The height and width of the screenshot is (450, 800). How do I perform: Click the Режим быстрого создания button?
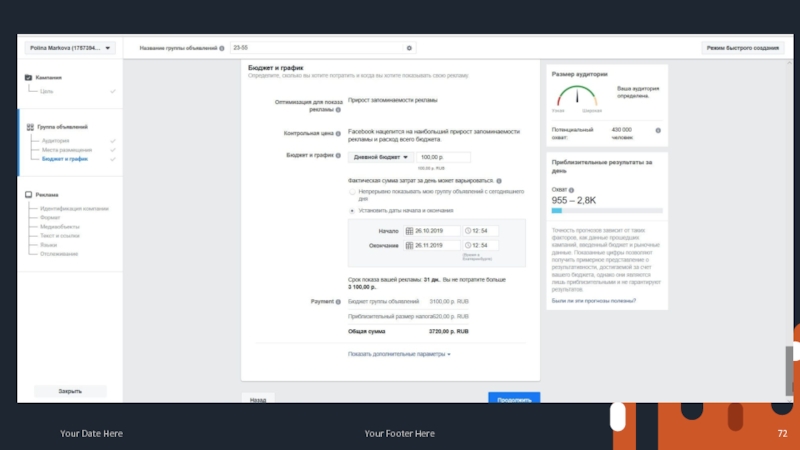(x=743, y=47)
